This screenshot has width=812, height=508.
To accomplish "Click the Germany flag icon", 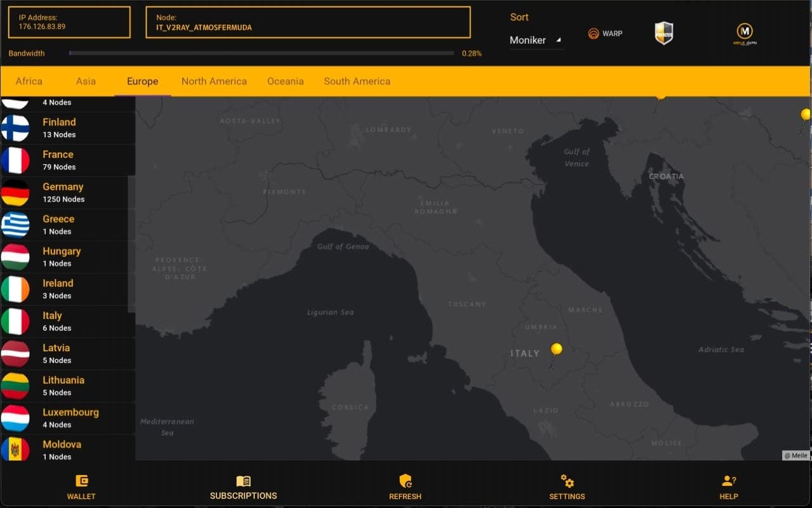I will pyautogui.click(x=15, y=193).
